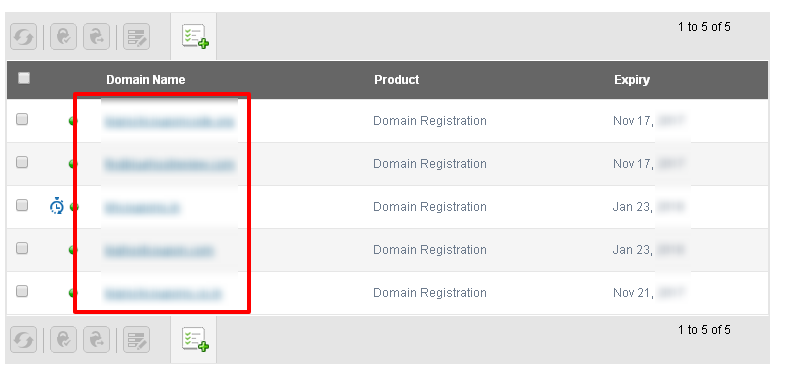Open the first blurred domain name link

tap(169, 121)
